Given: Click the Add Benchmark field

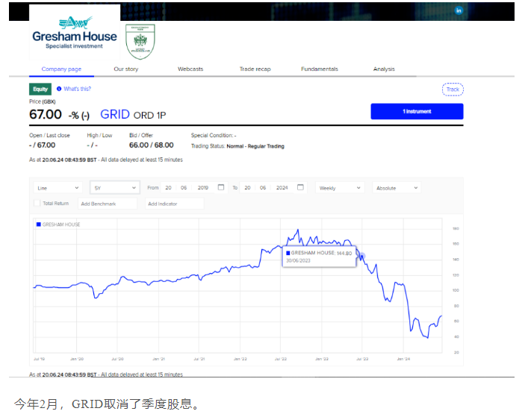Looking at the screenshot, I should pos(108,204).
